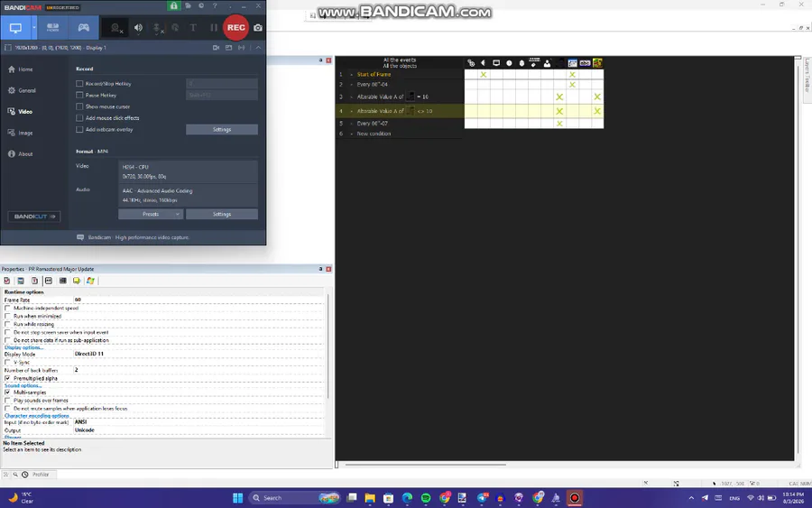
Task: Pause the Bandicam recording
Action: (x=213, y=28)
